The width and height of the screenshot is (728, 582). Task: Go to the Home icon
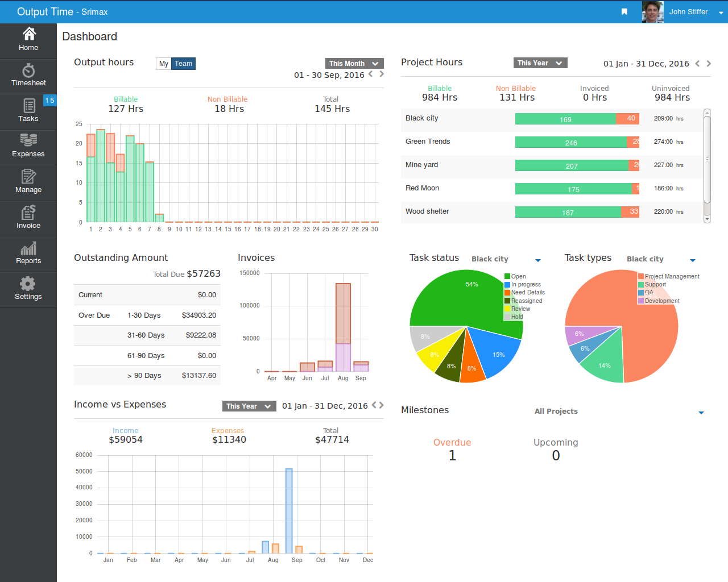point(28,34)
